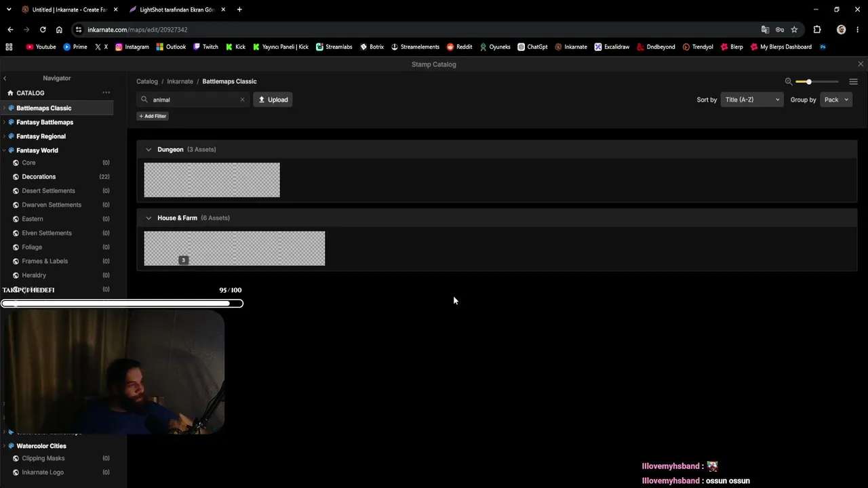Open the Streamlabs bookmark

click(334, 47)
